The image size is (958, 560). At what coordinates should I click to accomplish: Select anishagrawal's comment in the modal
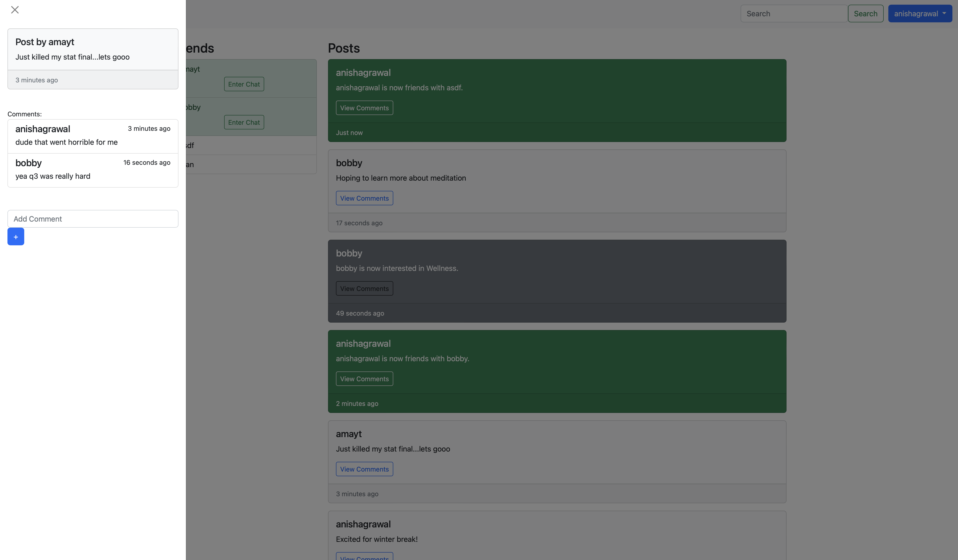[92, 136]
